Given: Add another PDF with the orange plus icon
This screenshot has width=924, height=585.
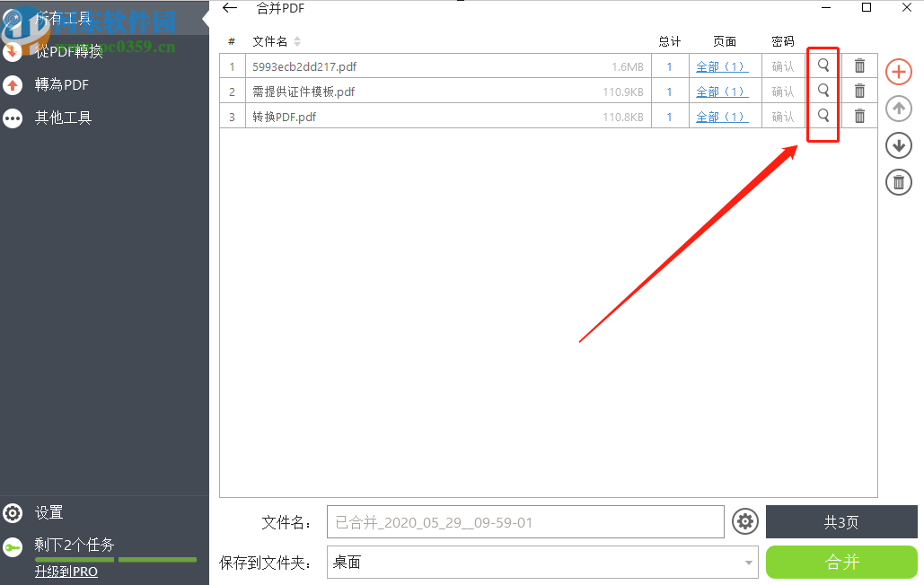Looking at the screenshot, I should tap(898, 72).
